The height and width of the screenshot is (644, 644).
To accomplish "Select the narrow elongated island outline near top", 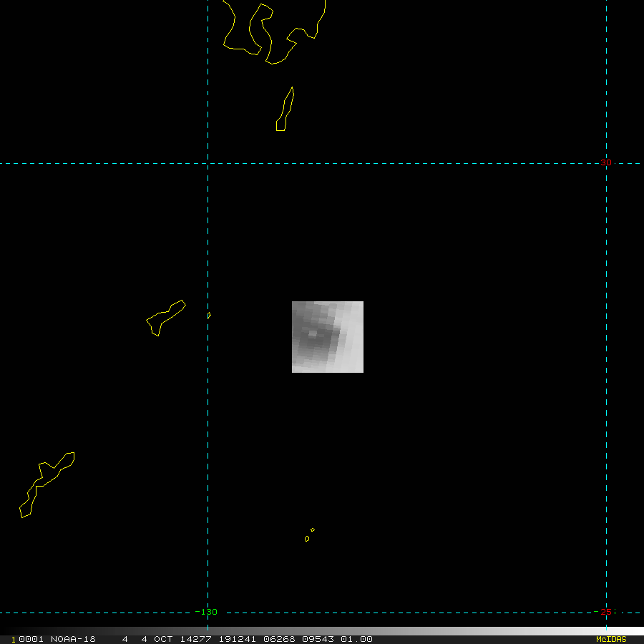I will [x=285, y=109].
